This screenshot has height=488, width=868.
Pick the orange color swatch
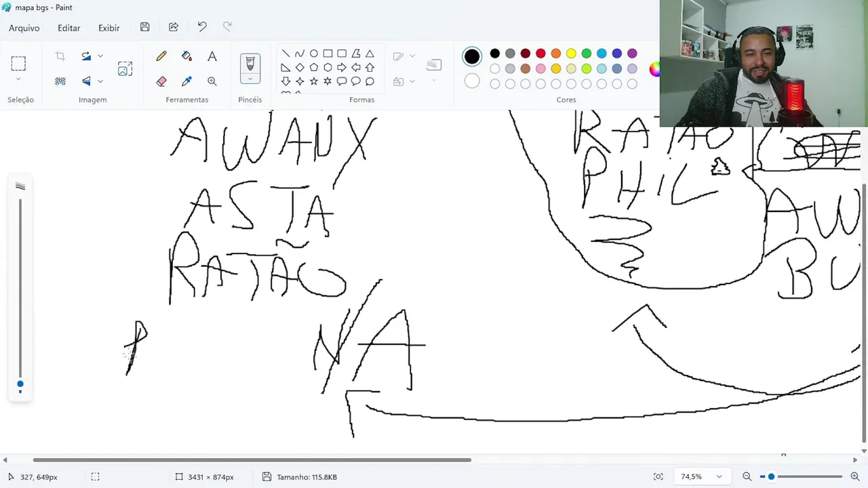(556, 54)
